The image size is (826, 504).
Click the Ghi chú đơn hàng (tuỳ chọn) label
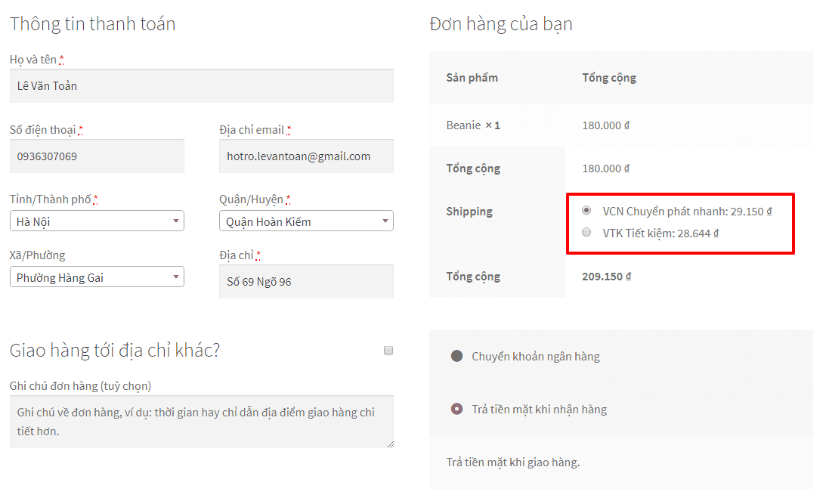[x=80, y=386]
